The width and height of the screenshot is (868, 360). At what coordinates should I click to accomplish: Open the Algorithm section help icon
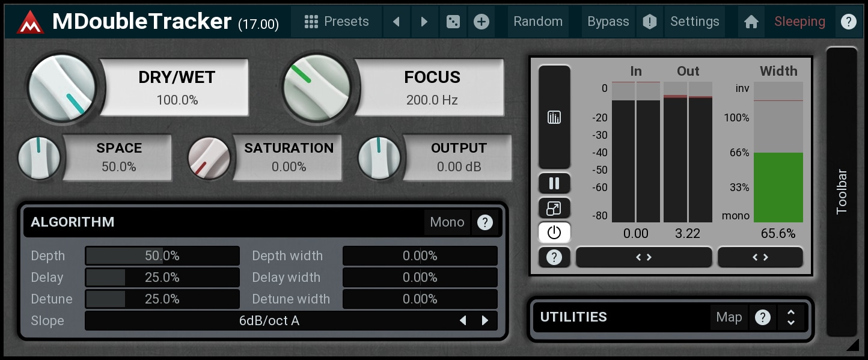484,222
